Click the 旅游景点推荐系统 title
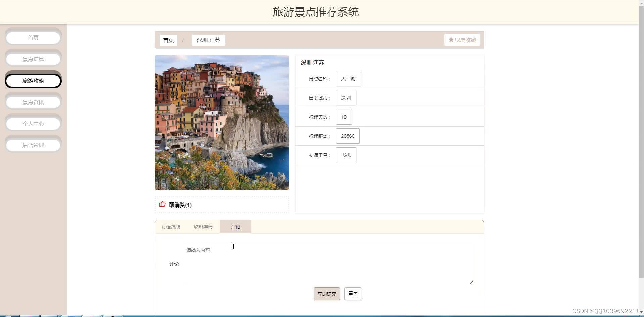This screenshot has height=317, width=644. [x=316, y=12]
